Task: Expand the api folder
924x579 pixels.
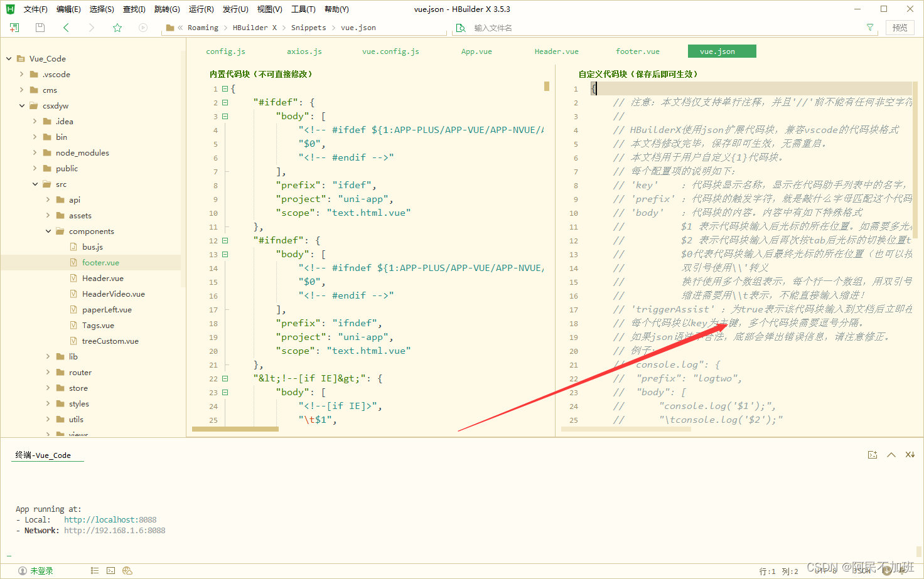Action: [x=48, y=199]
